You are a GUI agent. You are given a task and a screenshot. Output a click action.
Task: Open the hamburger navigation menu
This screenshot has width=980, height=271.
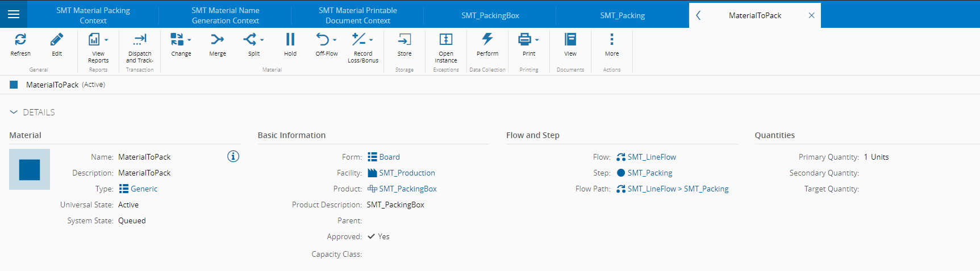point(14,14)
